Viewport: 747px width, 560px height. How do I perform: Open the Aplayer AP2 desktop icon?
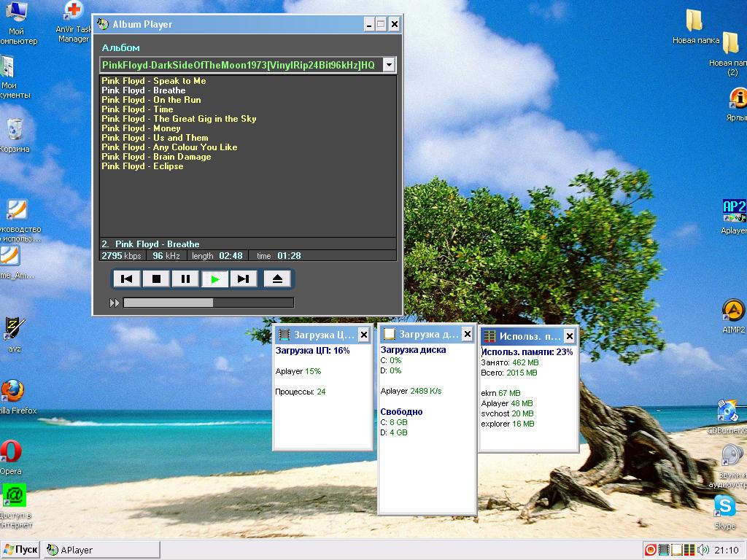coord(734,211)
